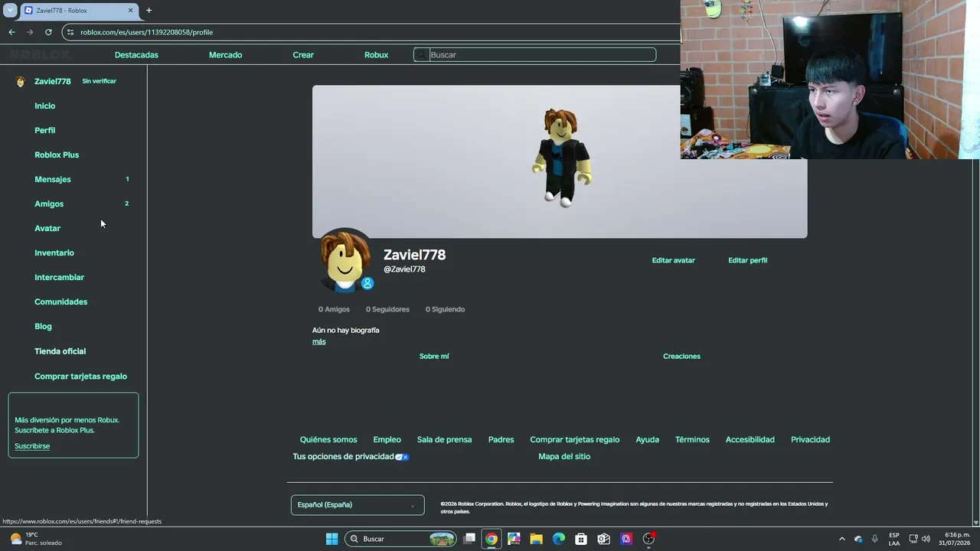Open Inventario in the sidebar
The image size is (980, 551).
click(54, 253)
